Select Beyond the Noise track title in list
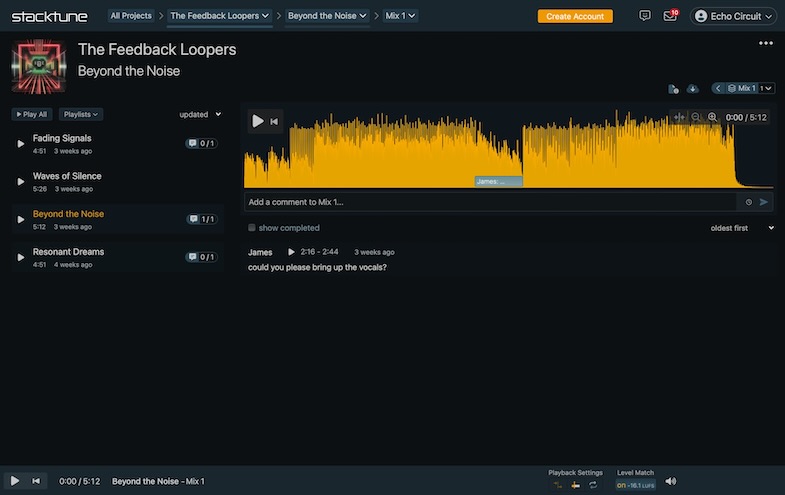785x495 pixels. click(x=68, y=214)
